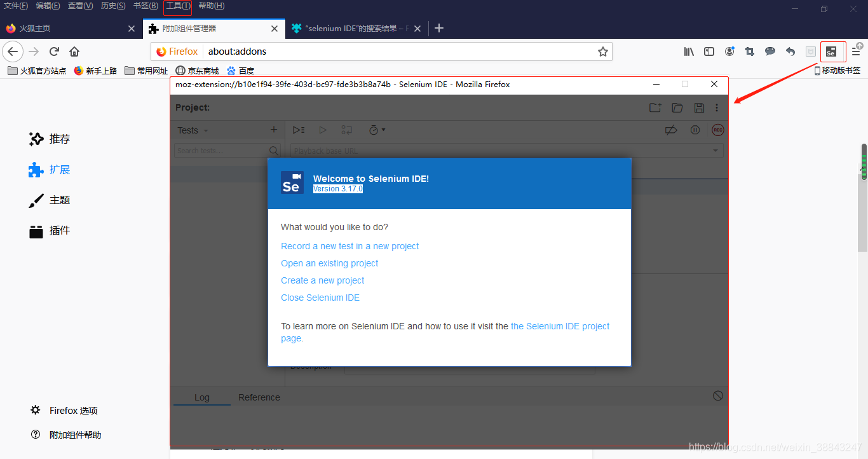Click Create a new project link
Image resolution: width=868 pixels, height=459 pixels.
click(323, 280)
